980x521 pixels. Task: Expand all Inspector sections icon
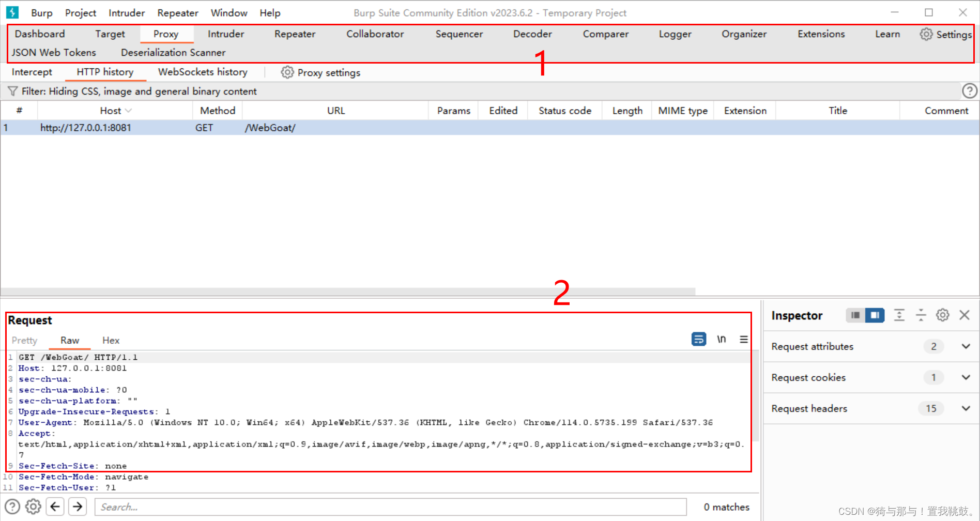point(899,315)
